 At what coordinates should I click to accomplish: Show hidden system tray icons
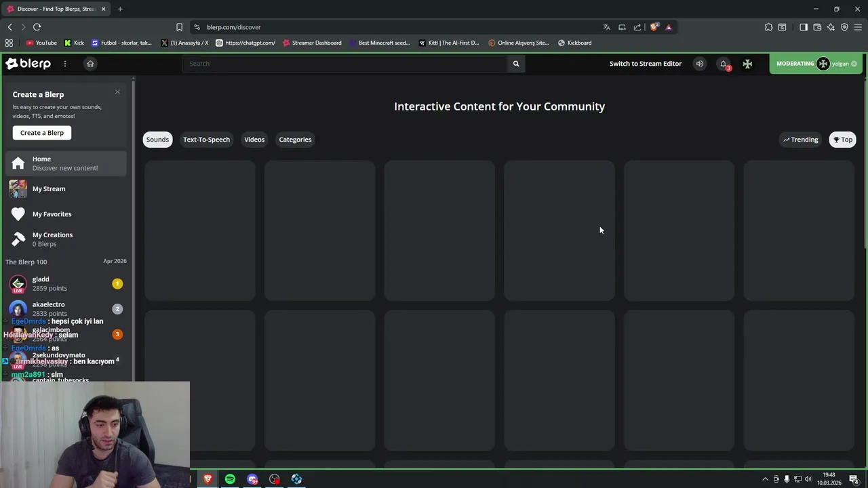766,479
